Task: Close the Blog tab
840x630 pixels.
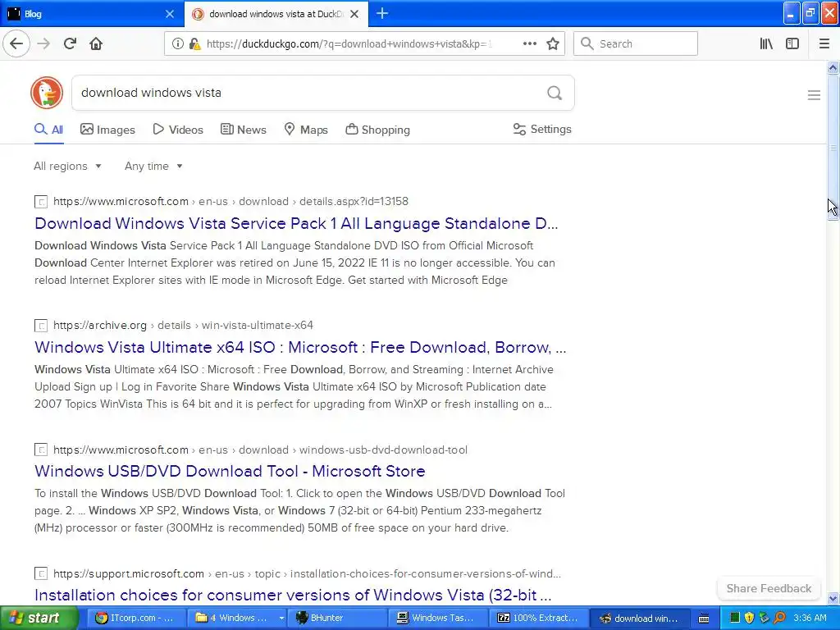Action: coord(170,14)
